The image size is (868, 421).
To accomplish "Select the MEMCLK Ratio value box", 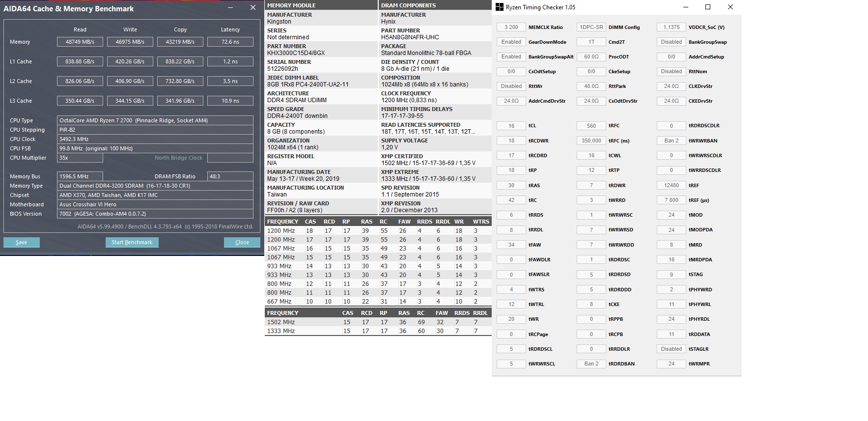I will 511,27.
